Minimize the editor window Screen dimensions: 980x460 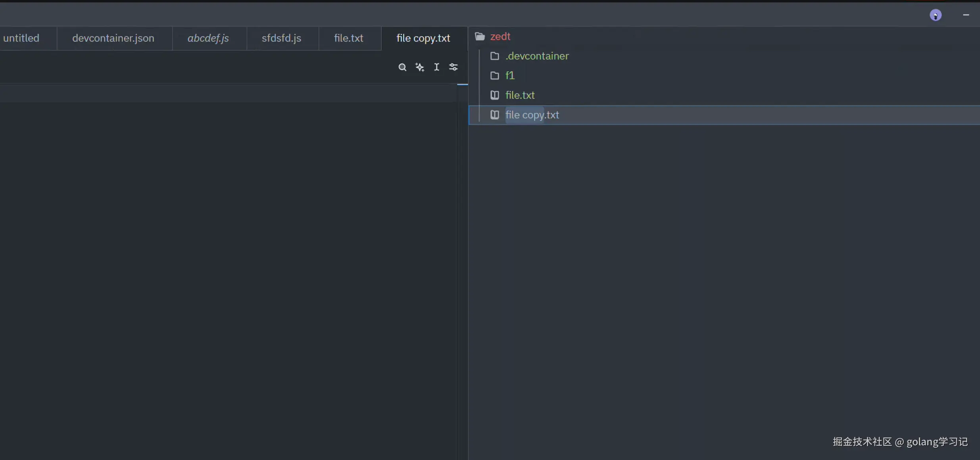966,15
